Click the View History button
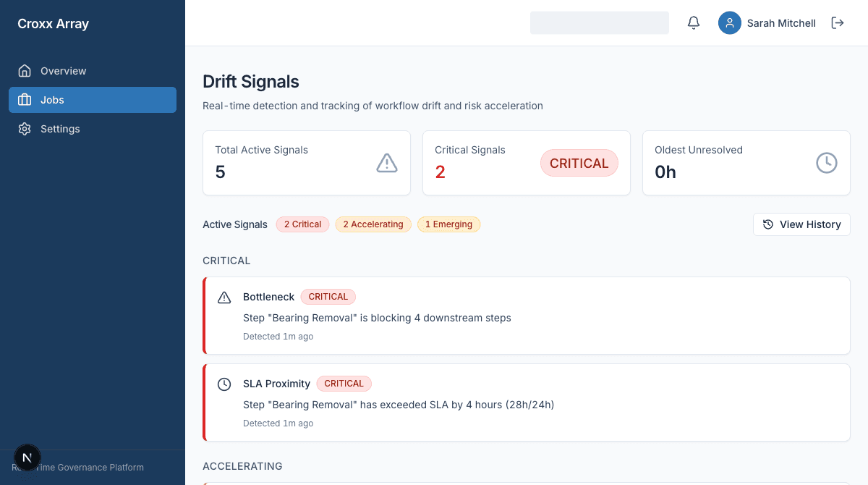The height and width of the screenshot is (485, 868). pos(801,224)
